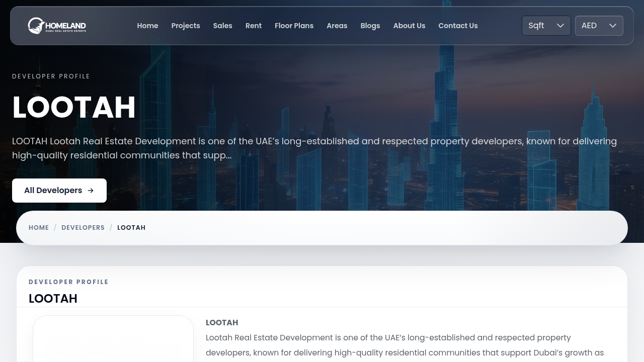The height and width of the screenshot is (362, 644).
Task: Visit the About Us page
Action: click(409, 26)
